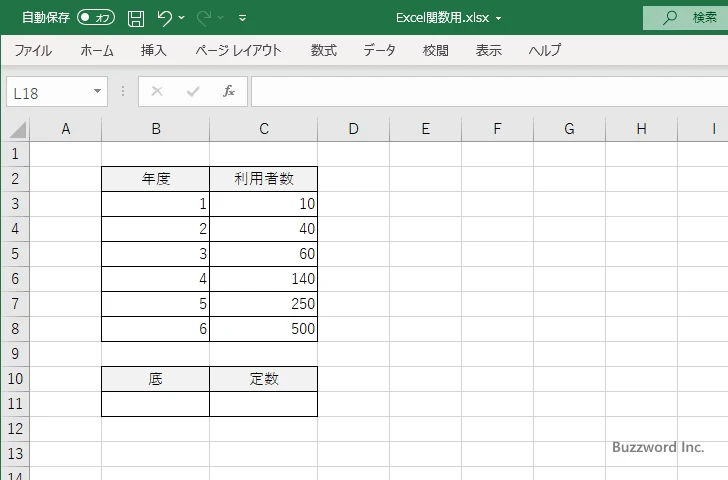The image size is (728, 480).
Task: Click the search magnifier icon
Action: 669,18
